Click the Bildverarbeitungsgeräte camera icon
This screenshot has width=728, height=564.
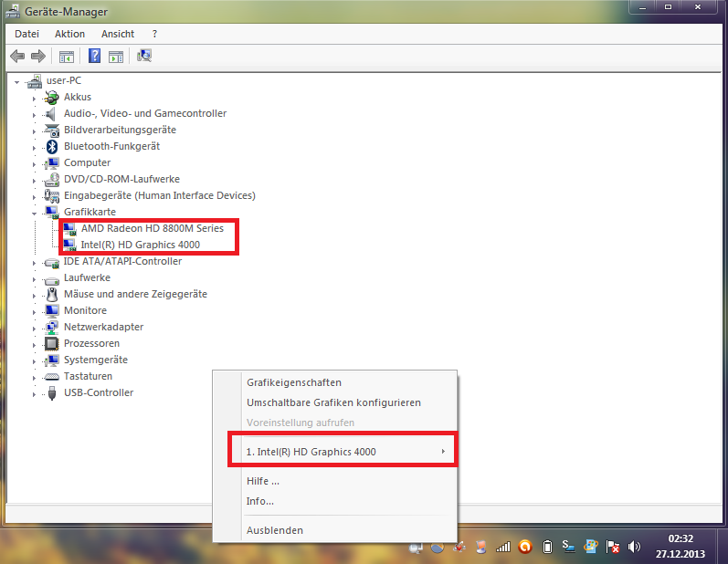(52, 131)
